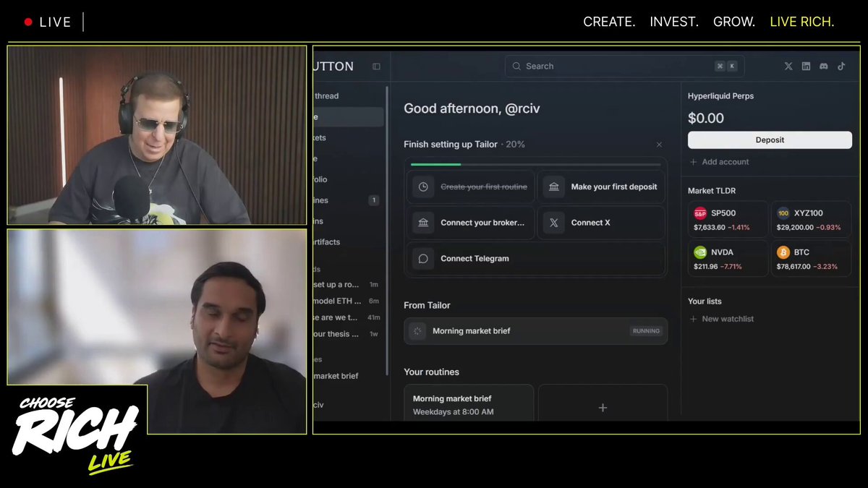This screenshot has height=488, width=868.
Task: Select the BTC ticker card
Action: [811, 259]
